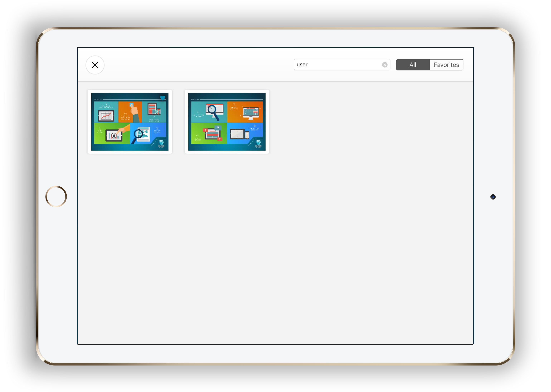551x392 pixels.
Task: Switch to the All filter
Action: pos(413,65)
